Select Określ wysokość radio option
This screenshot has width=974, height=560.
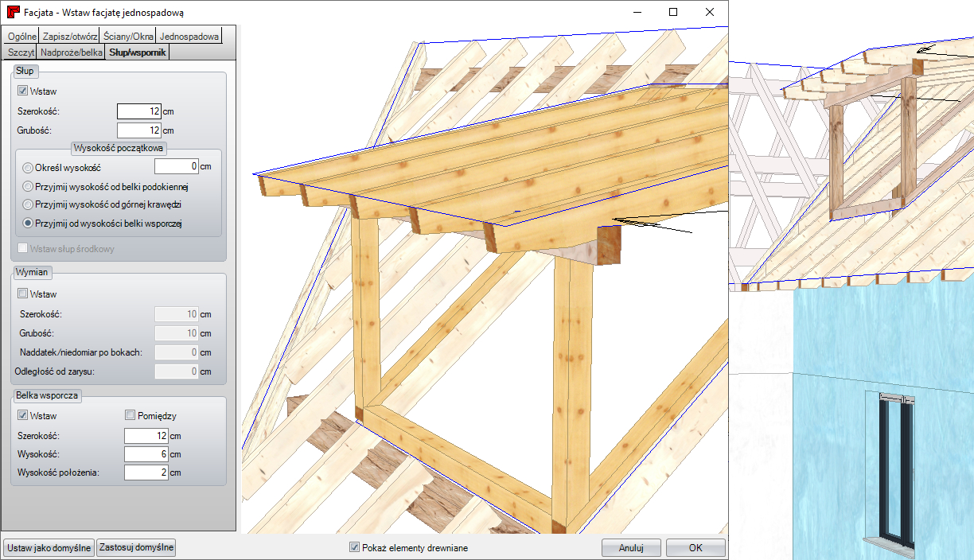[29, 168]
